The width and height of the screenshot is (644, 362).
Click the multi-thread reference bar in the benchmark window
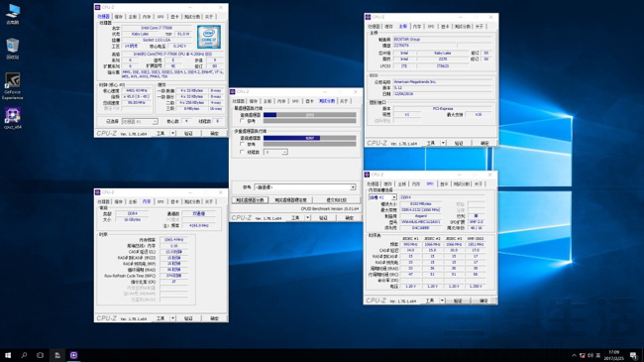point(310,145)
